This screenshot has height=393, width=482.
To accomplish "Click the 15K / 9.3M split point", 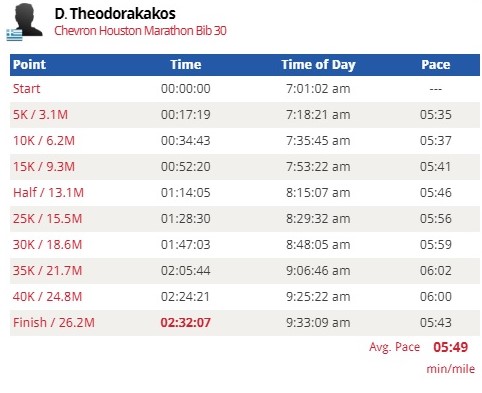I will tap(44, 167).
